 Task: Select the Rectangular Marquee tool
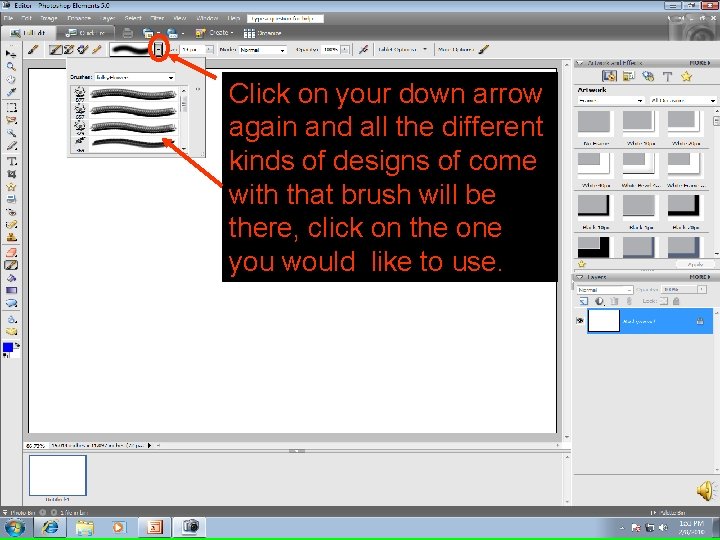point(11,107)
